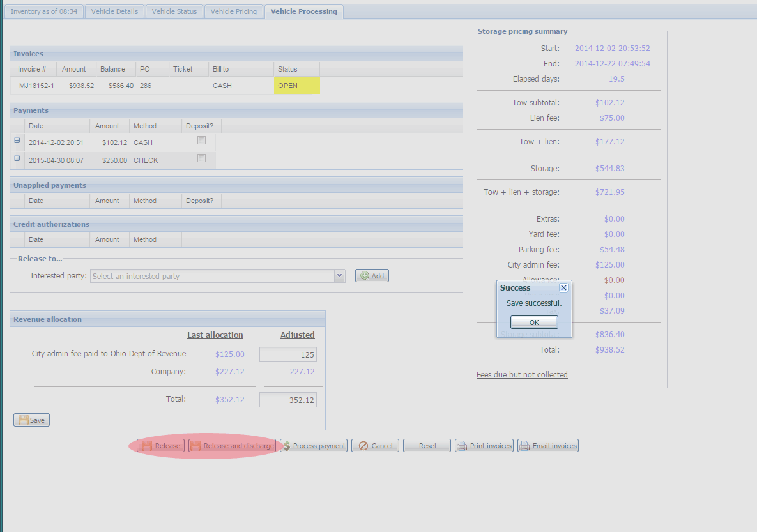
Task: Expand the 2014-12-02 payment row
Action: coord(17,141)
